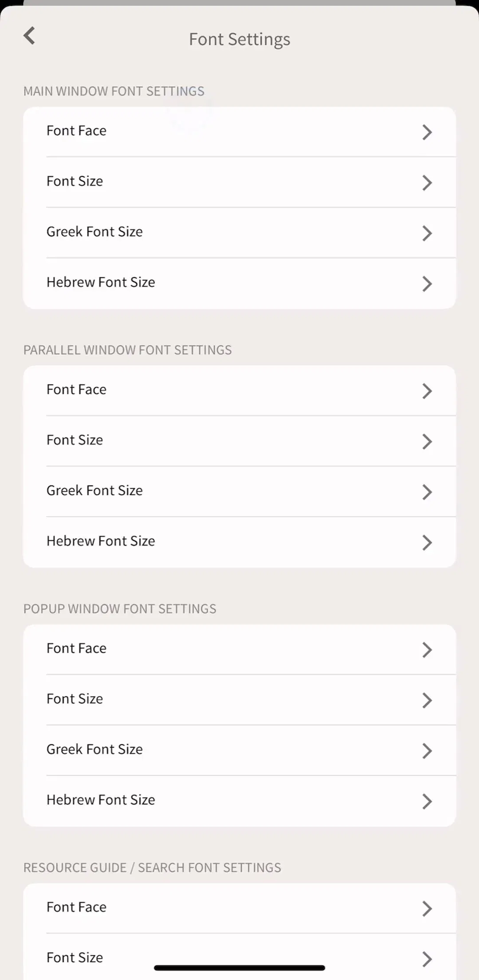Open Popup Window Font Face
This screenshot has width=479, height=980.
tap(239, 649)
